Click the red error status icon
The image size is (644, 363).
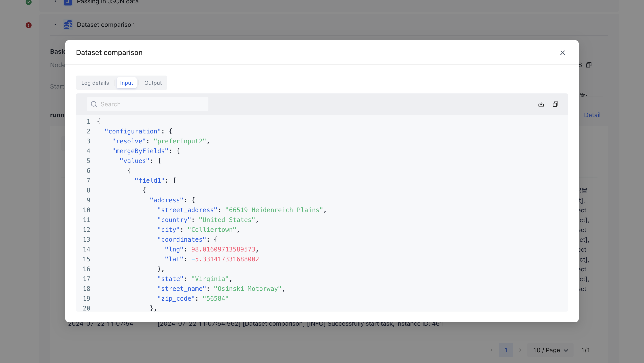[x=28, y=25]
